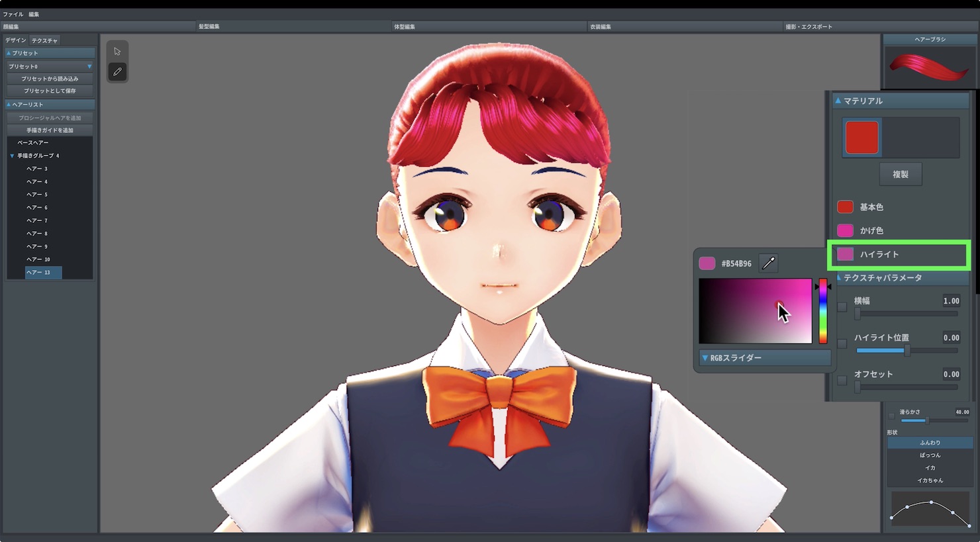Click プリセットから読み込み button

[x=50, y=79]
